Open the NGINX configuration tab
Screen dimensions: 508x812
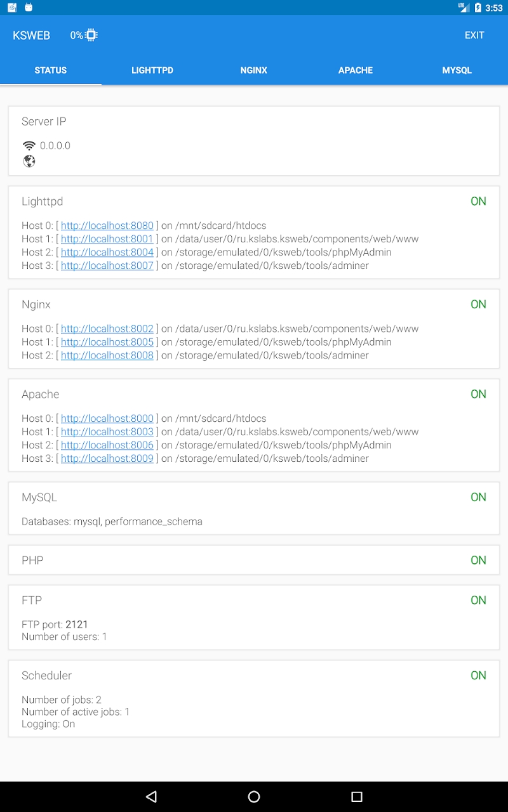pyautogui.click(x=254, y=70)
